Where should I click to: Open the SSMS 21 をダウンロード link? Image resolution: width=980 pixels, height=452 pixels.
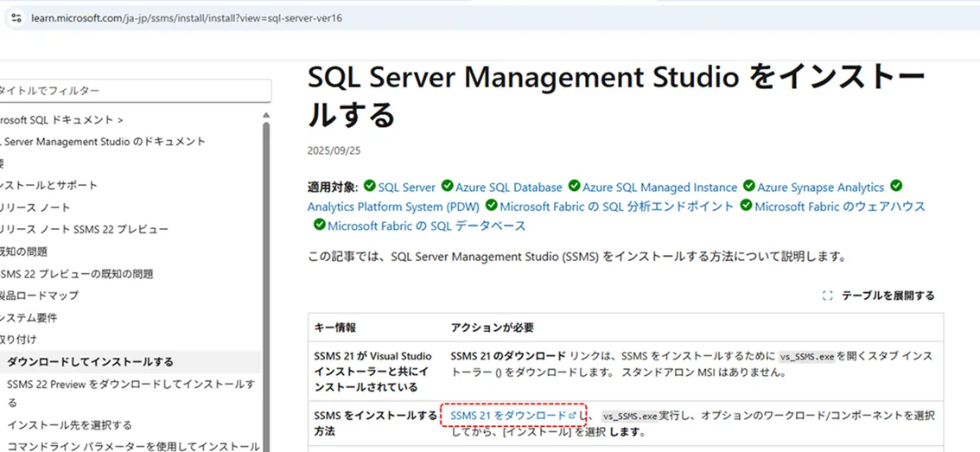pyautogui.click(x=508, y=416)
